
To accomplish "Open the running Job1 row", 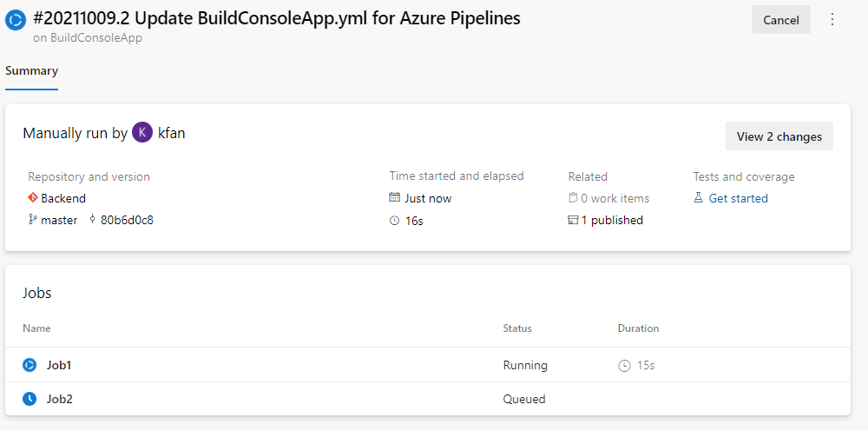I will click(x=59, y=365).
